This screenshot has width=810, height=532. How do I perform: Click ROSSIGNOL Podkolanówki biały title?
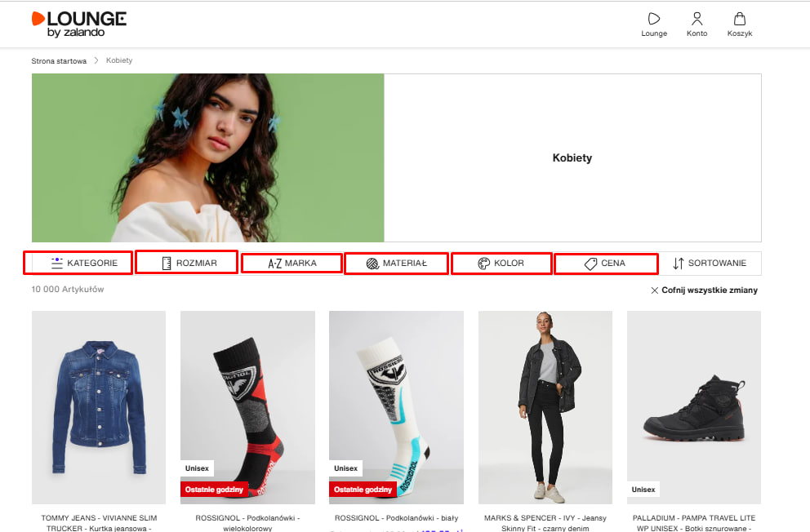click(x=396, y=518)
